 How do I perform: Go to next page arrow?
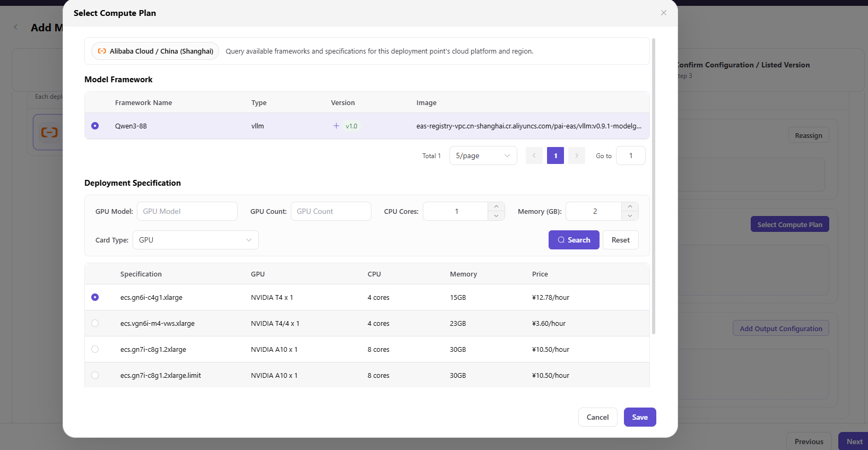577,155
